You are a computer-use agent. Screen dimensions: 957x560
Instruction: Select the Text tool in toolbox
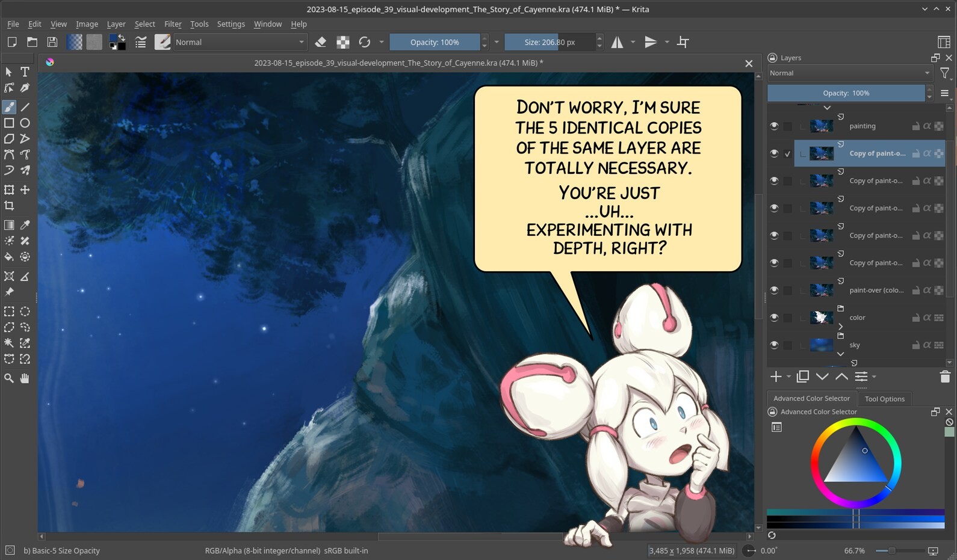25,72
